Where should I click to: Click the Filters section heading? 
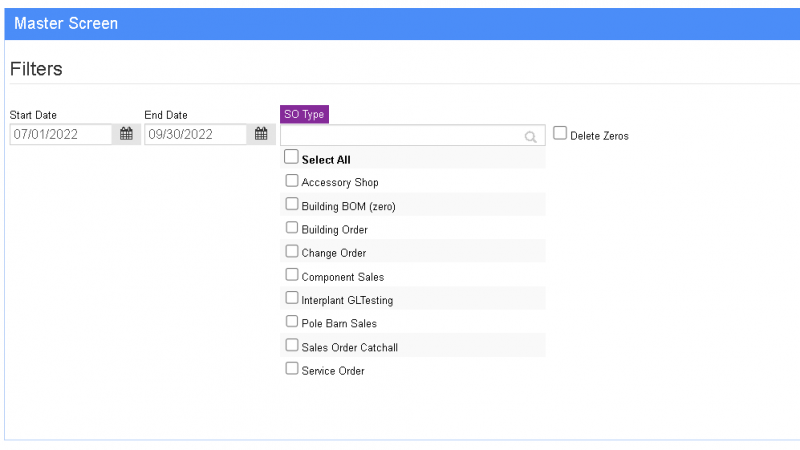[x=36, y=69]
